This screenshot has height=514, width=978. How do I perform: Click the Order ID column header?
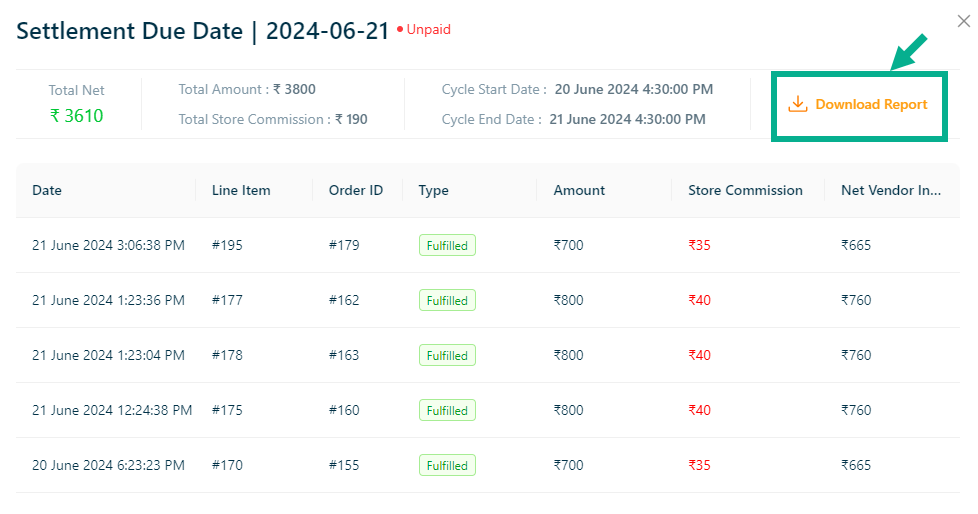(x=355, y=190)
